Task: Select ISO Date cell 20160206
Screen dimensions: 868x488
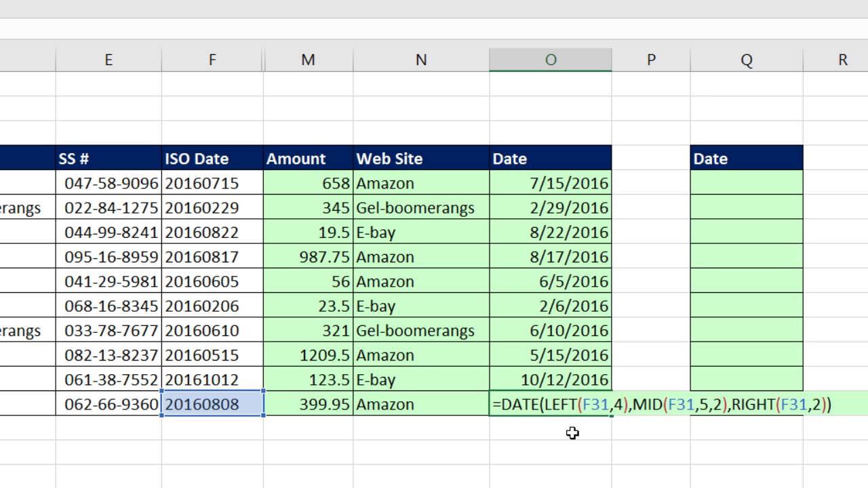Action: click(212, 306)
